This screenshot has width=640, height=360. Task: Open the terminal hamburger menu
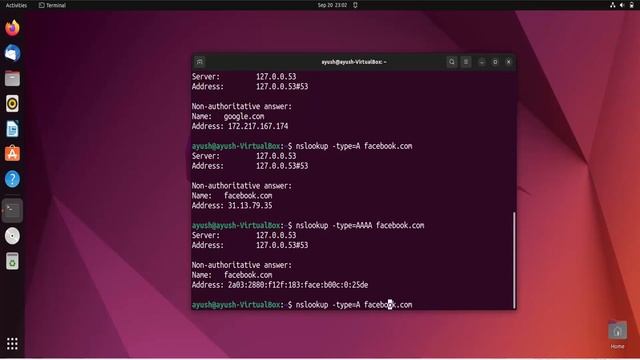(466, 62)
